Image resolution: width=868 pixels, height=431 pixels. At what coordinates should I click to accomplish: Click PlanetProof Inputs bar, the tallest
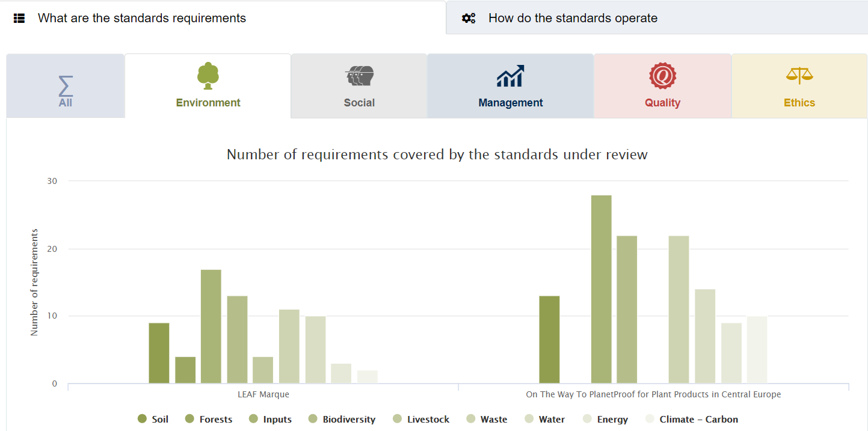point(602,290)
